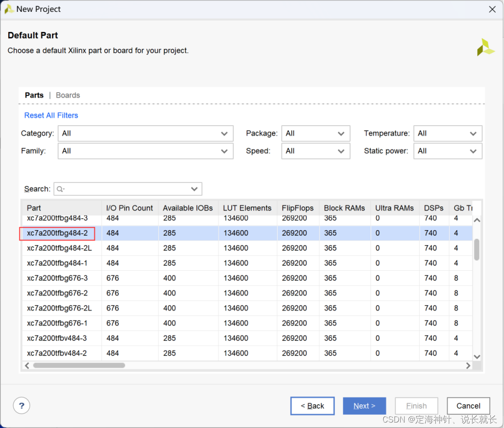Screen dimensions: 504x428
Task: Select part xc7a200tfbg676-2
Action: [57, 294]
